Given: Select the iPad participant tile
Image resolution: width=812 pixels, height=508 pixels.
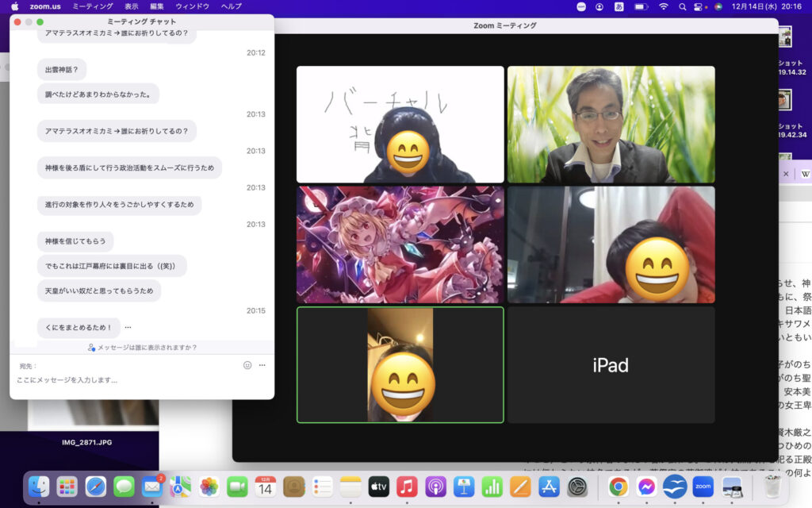Looking at the screenshot, I should (611, 365).
